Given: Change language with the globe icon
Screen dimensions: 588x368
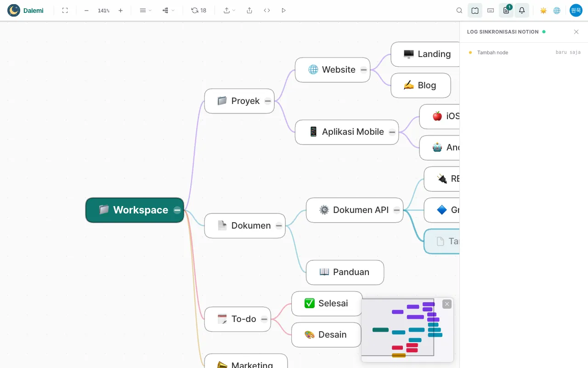Looking at the screenshot, I should tap(557, 10).
